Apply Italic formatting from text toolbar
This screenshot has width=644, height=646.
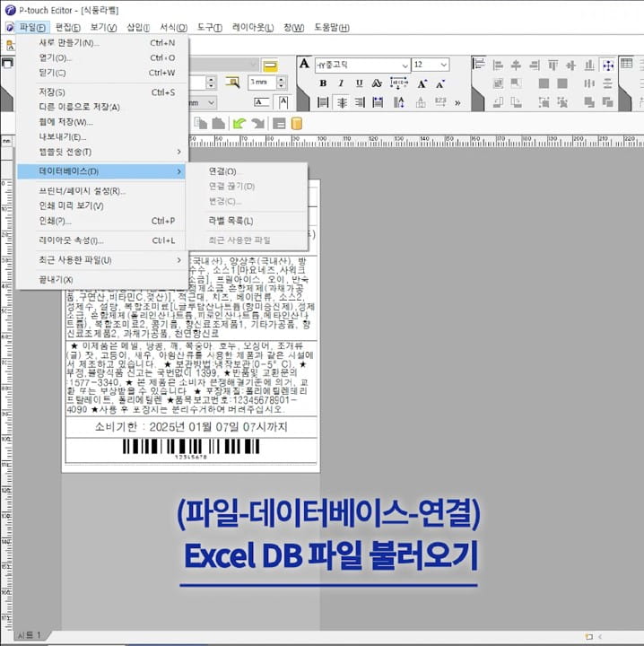pyautogui.click(x=341, y=83)
